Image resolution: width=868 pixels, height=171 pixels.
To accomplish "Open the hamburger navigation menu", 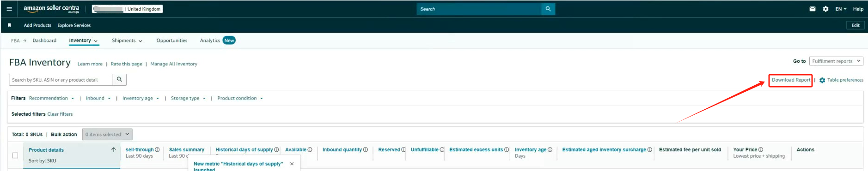I will (9, 9).
